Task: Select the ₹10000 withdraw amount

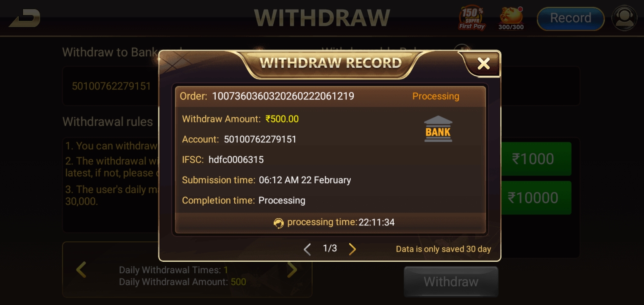Action: pyautogui.click(x=536, y=198)
